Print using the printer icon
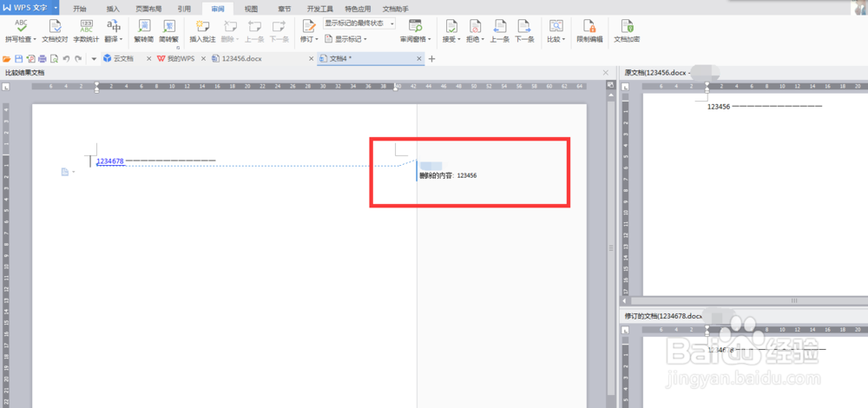 [x=42, y=59]
